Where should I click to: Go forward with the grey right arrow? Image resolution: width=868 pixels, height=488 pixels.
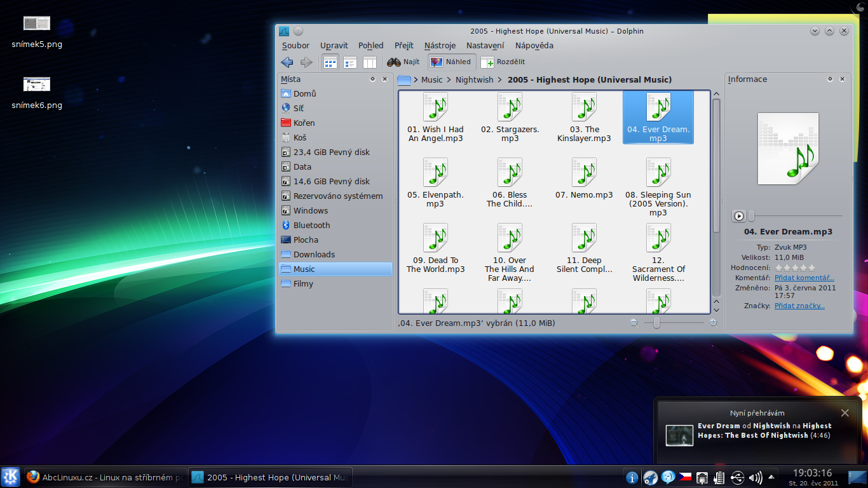pos(306,62)
